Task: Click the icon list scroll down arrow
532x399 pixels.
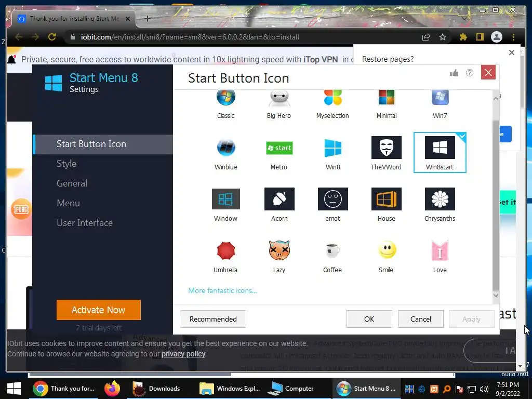Action: coord(496,295)
